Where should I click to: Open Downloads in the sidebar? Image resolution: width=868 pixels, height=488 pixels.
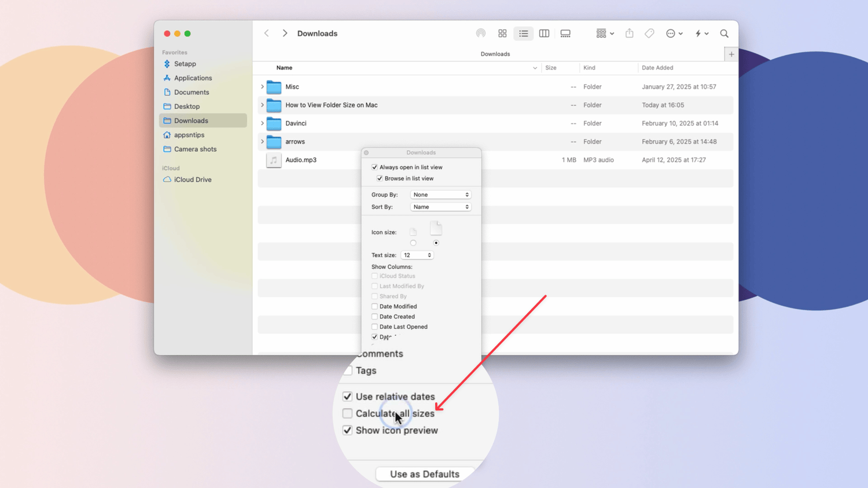tap(191, 120)
